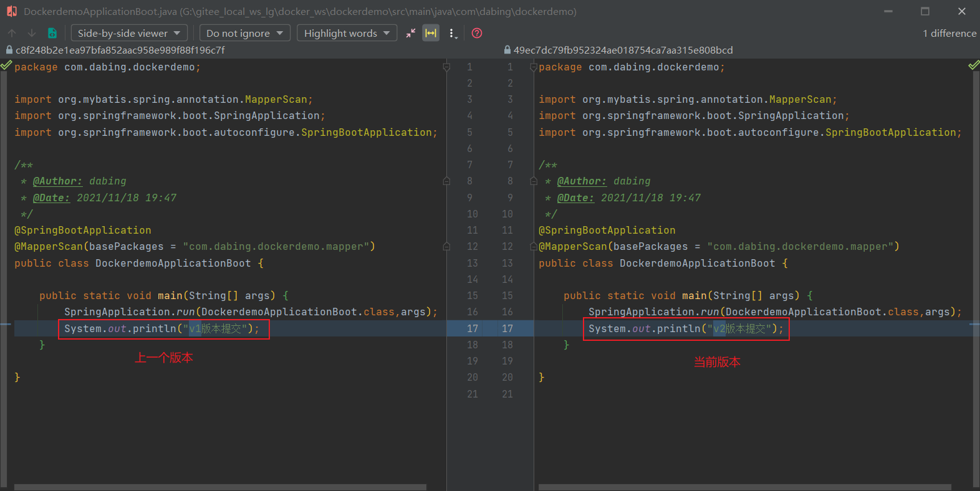Open the Do not ignore dropdown
Image resolution: width=980 pixels, height=491 pixels.
(245, 33)
